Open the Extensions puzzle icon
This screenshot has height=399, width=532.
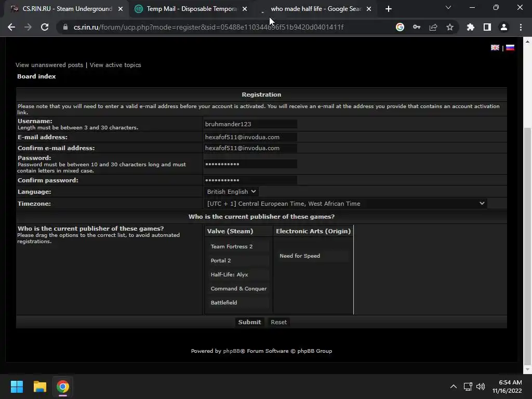pyautogui.click(x=471, y=27)
